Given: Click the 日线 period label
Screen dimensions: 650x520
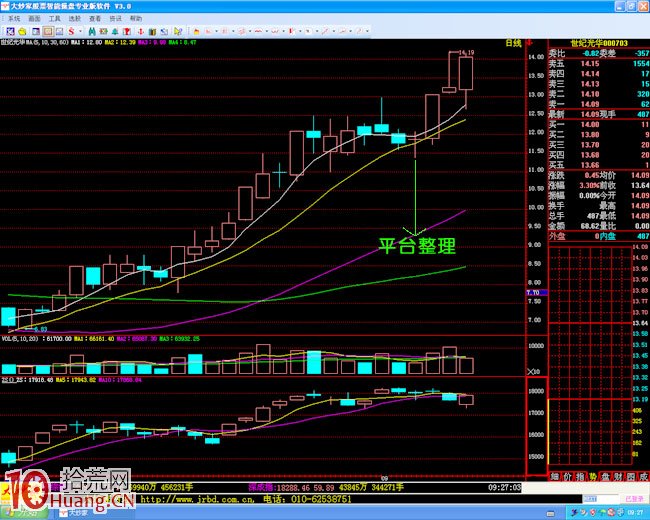Looking at the screenshot, I should 513,43.
